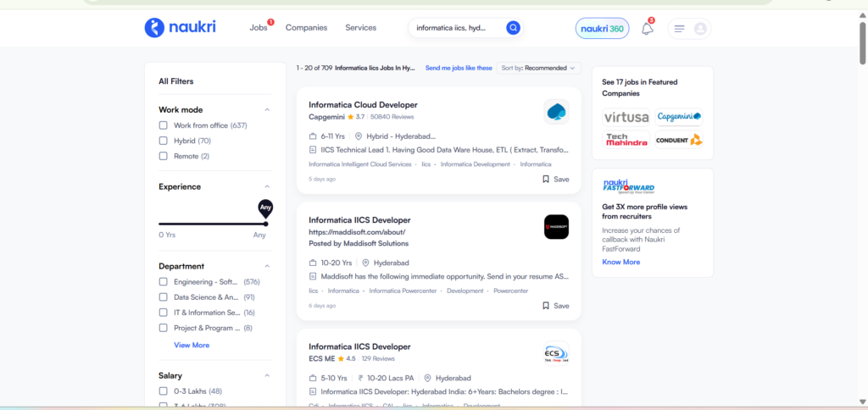Open the Virtusa featured company logo
Image resolution: width=868 pixels, height=410 pixels.
626,117
